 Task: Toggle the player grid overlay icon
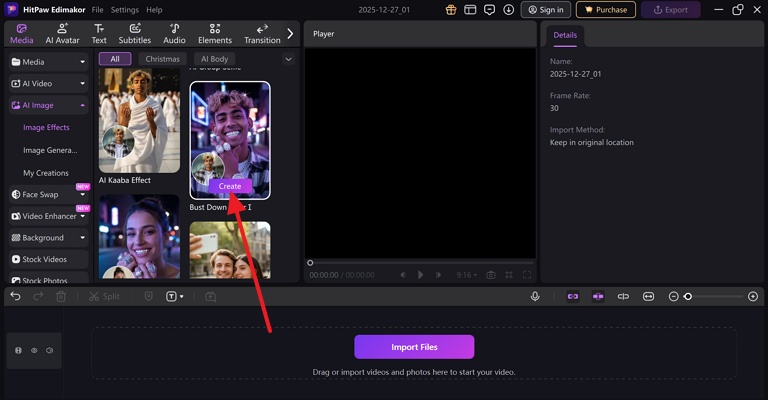pyautogui.click(x=509, y=275)
